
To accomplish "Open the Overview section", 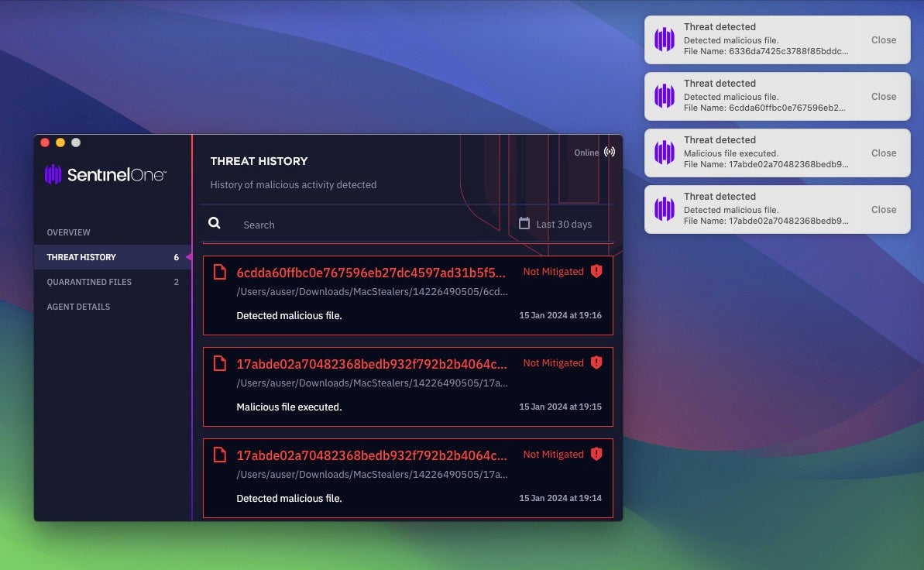I will coord(68,232).
